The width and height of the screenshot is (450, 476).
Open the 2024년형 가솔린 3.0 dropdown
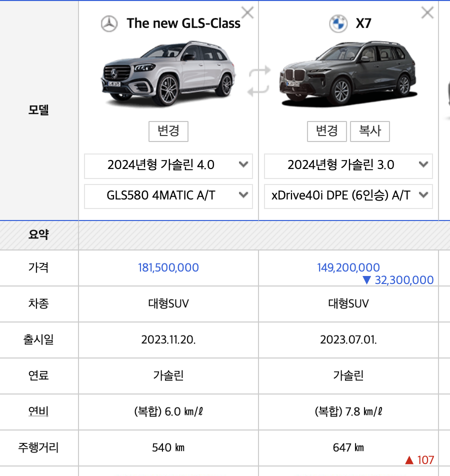(x=348, y=165)
